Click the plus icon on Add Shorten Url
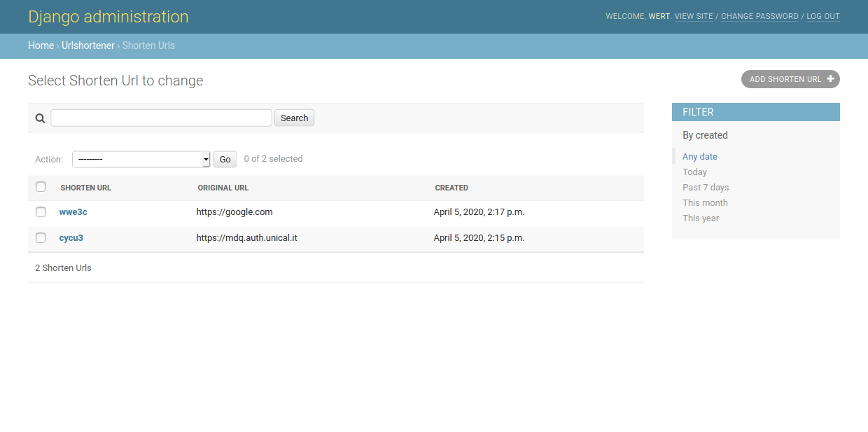The height and width of the screenshot is (432, 868). click(x=830, y=79)
